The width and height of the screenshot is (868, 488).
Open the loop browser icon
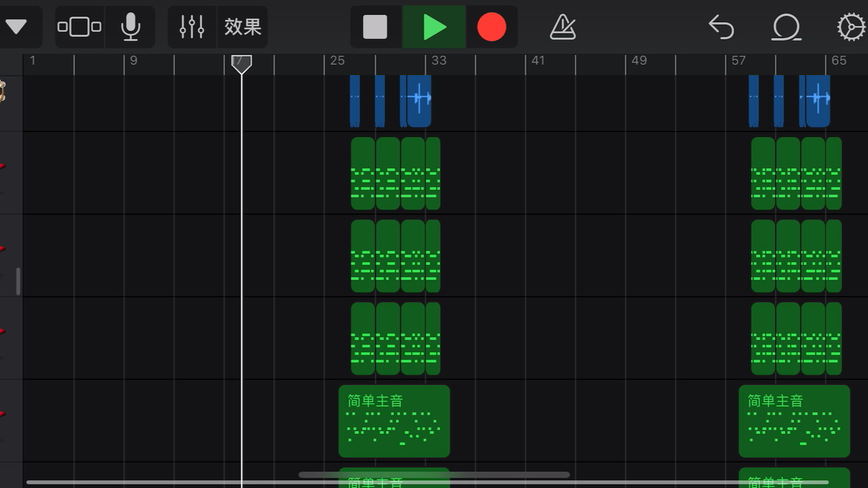click(786, 27)
